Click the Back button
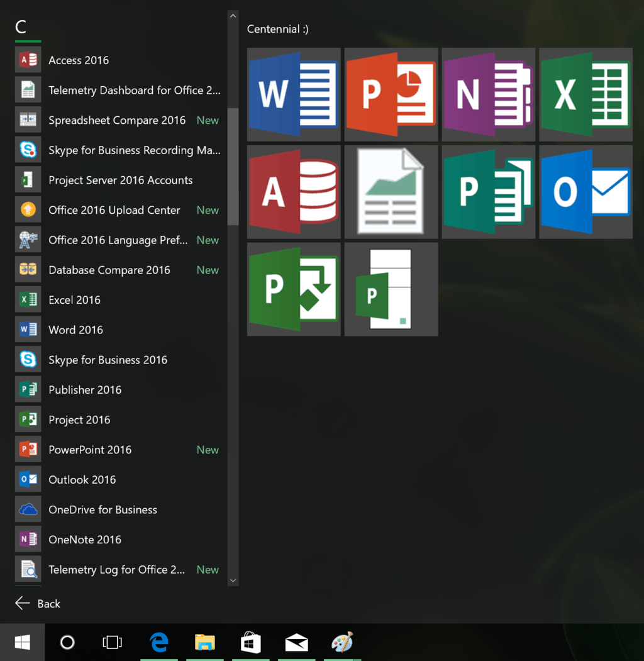 click(38, 604)
